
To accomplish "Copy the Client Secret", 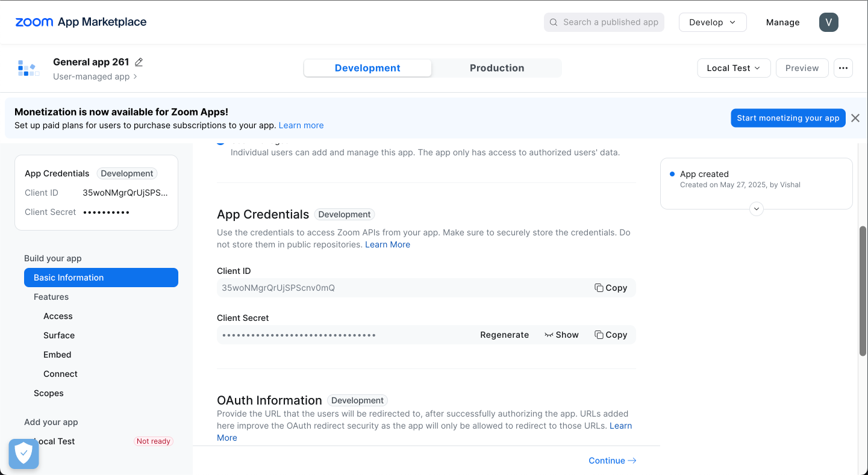I will pos(611,335).
